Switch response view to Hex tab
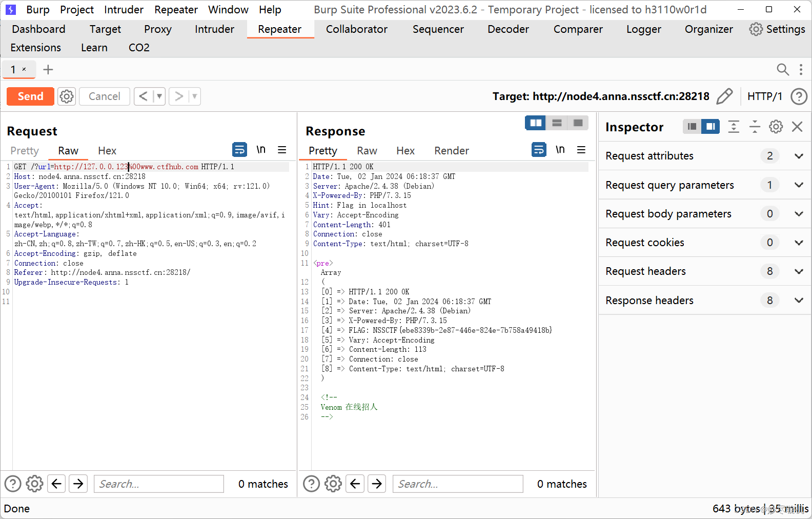 point(405,151)
